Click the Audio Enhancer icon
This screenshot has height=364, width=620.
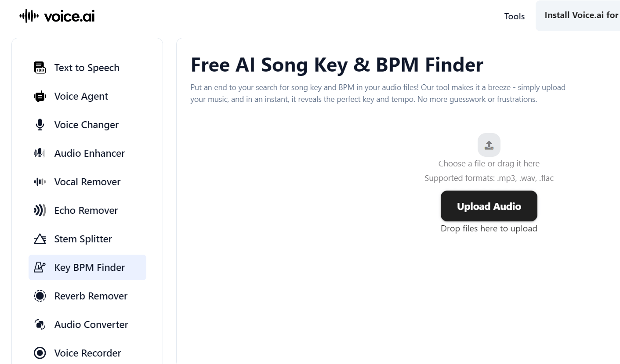[40, 153]
